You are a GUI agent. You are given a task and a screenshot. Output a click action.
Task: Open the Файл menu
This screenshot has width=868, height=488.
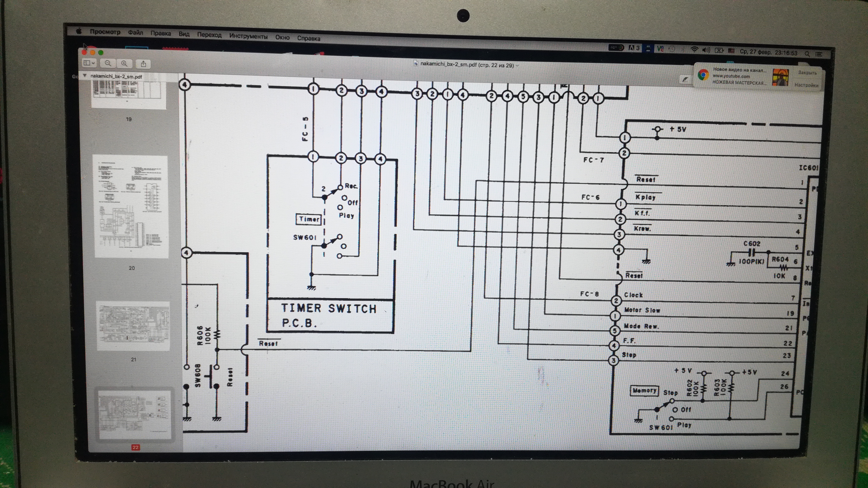(135, 32)
